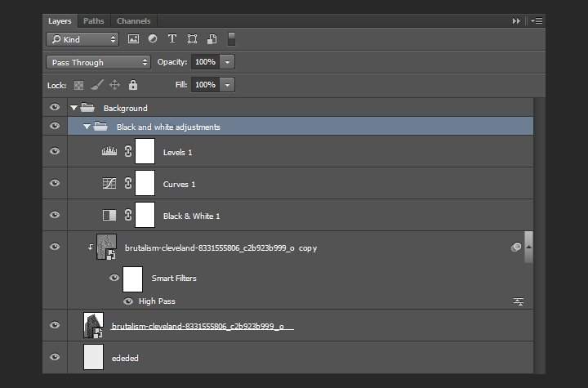Filter for smart objects icon
The image size is (588, 388).
[x=212, y=39]
